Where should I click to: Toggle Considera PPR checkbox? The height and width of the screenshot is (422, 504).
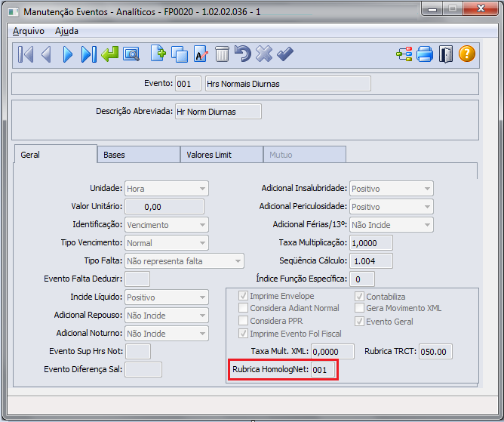(x=243, y=321)
